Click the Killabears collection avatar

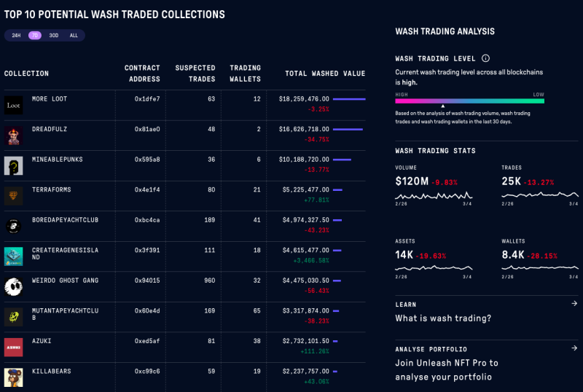click(x=13, y=377)
